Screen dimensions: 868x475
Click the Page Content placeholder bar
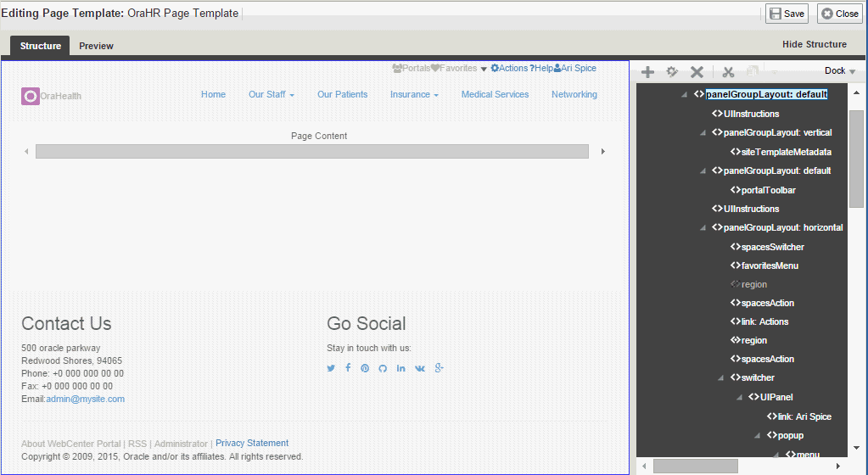[312, 152]
